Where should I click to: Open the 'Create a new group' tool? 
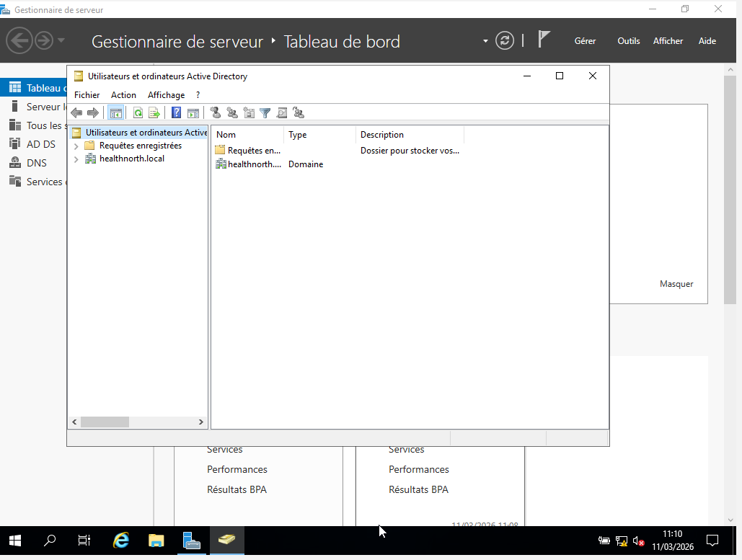(231, 112)
